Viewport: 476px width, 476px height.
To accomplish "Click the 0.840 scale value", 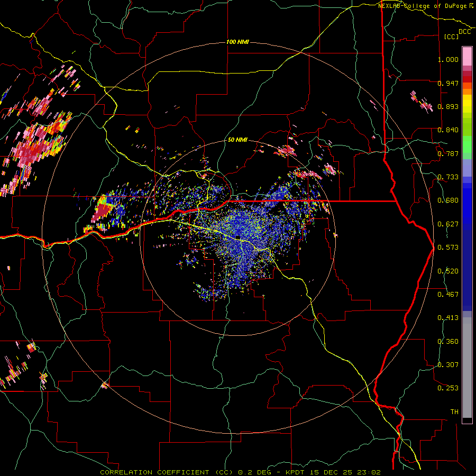I will click(x=448, y=130).
